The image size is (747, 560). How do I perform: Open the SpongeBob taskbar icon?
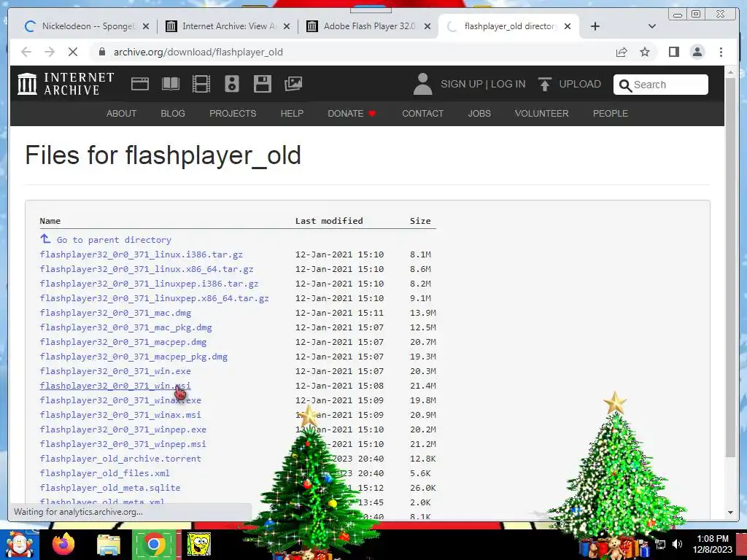[x=198, y=544]
